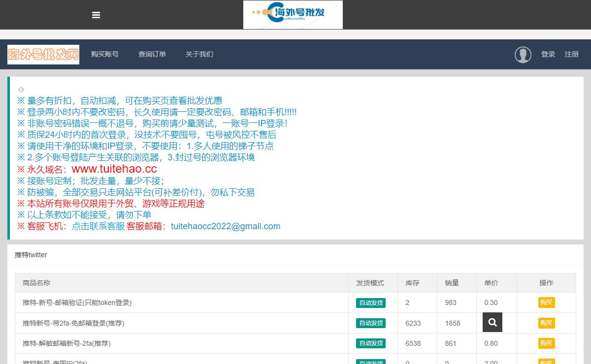Screen dimensions: 591x364
Task: Click 自动发货 badge in 免邮箱登录 row
Action: click(371, 323)
